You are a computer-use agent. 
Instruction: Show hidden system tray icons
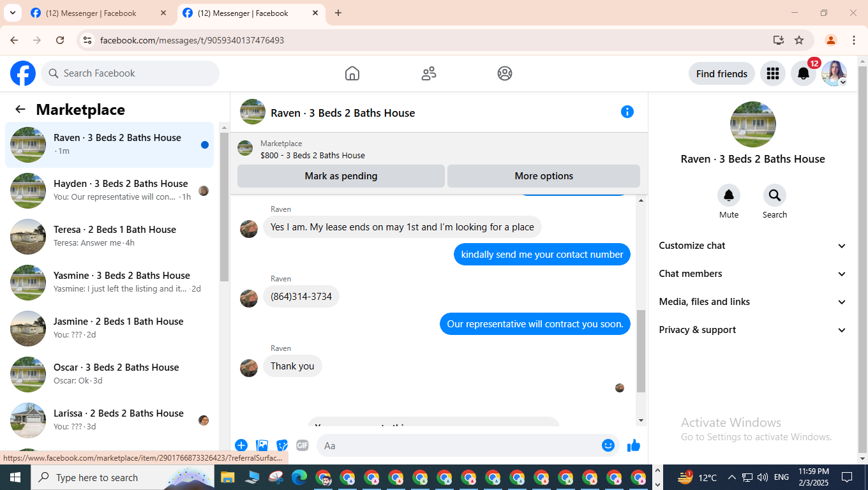[731, 477]
